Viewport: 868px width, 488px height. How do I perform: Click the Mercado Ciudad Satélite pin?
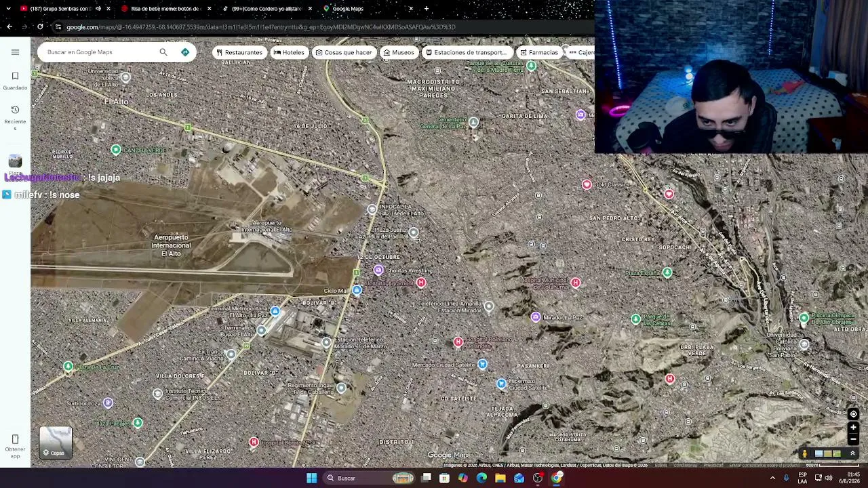[482, 365]
